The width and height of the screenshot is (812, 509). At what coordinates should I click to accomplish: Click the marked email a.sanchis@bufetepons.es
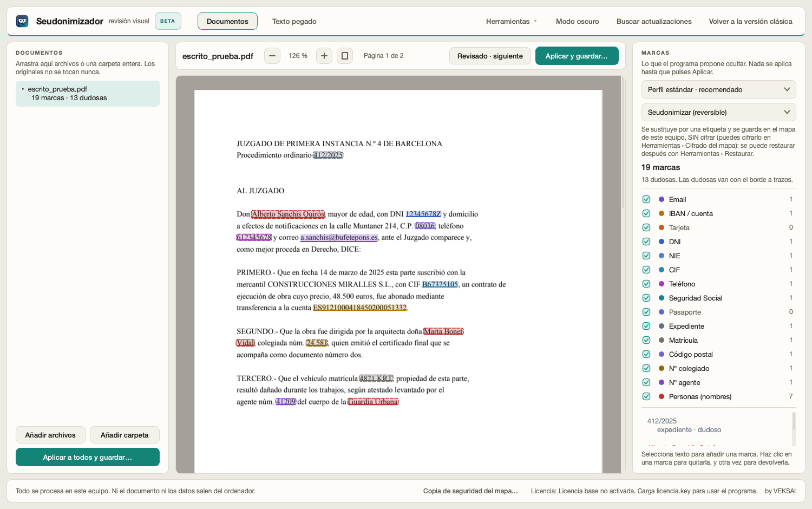(339, 237)
